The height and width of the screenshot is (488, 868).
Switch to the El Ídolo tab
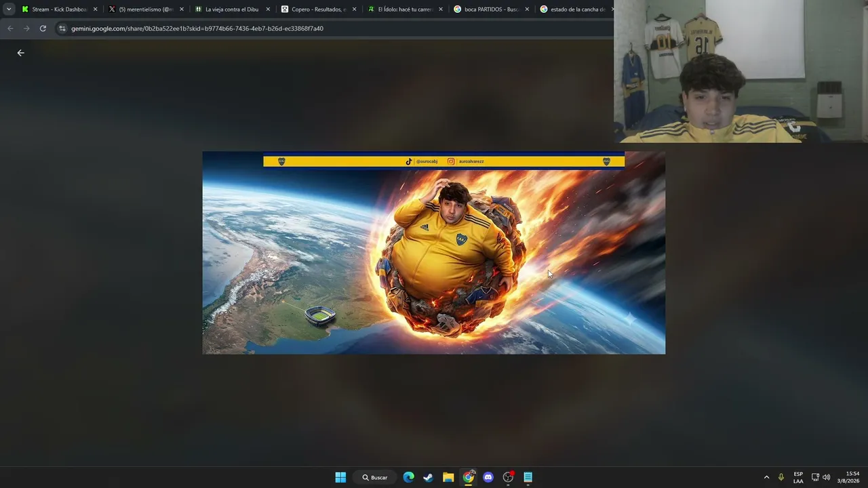[405, 9]
